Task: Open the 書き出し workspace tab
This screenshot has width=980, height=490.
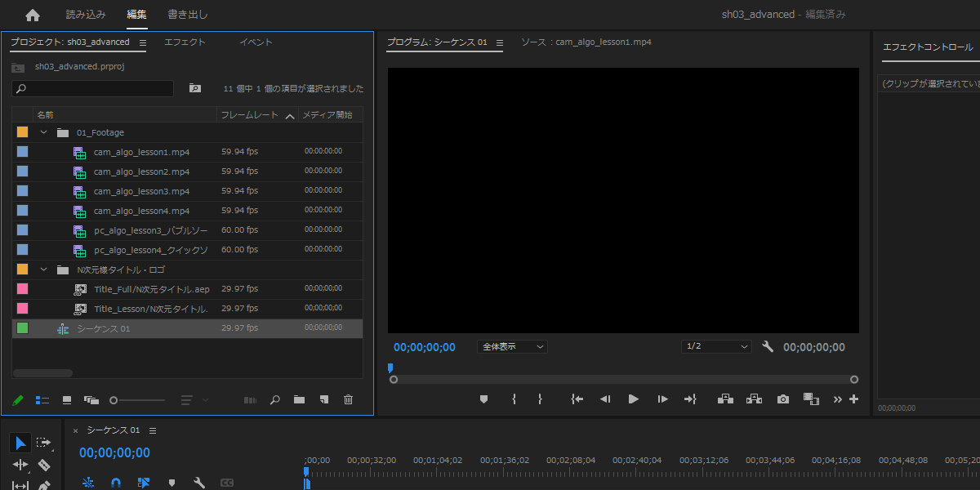Action: [x=188, y=15]
